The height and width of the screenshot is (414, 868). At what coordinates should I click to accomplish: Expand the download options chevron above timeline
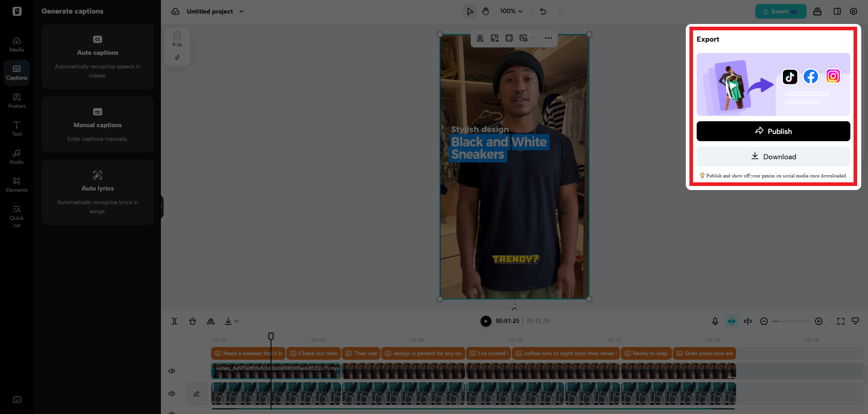pyautogui.click(x=236, y=321)
